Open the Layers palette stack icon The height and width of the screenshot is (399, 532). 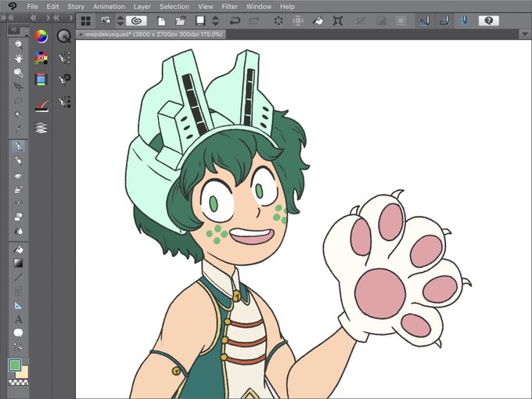(x=41, y=128)
